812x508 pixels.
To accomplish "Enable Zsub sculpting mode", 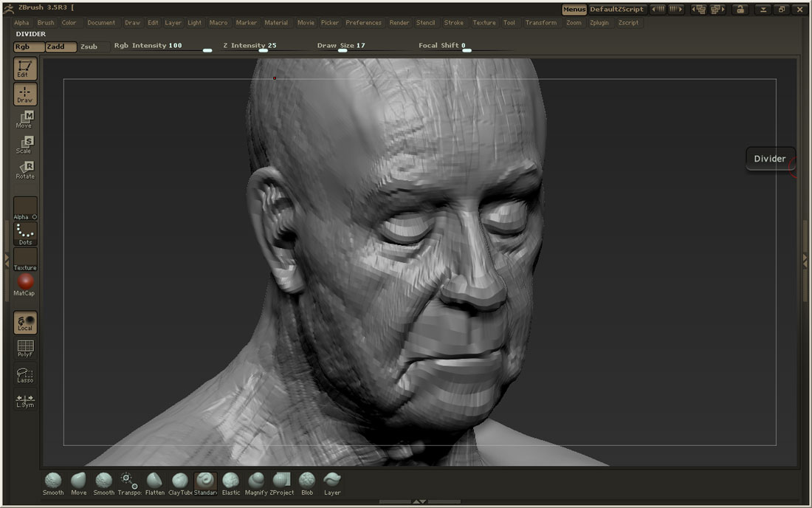I will coord(89,47).
